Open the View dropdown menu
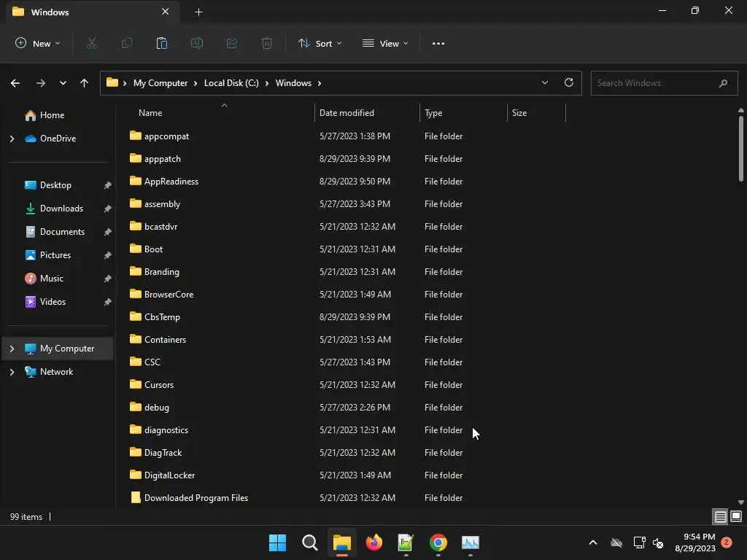 [x=385, y=43]
